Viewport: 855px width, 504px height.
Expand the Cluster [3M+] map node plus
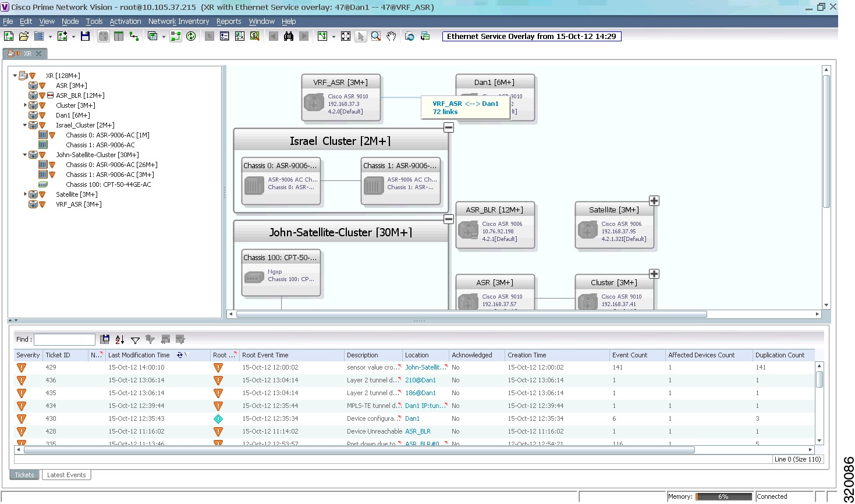[654, 274]
